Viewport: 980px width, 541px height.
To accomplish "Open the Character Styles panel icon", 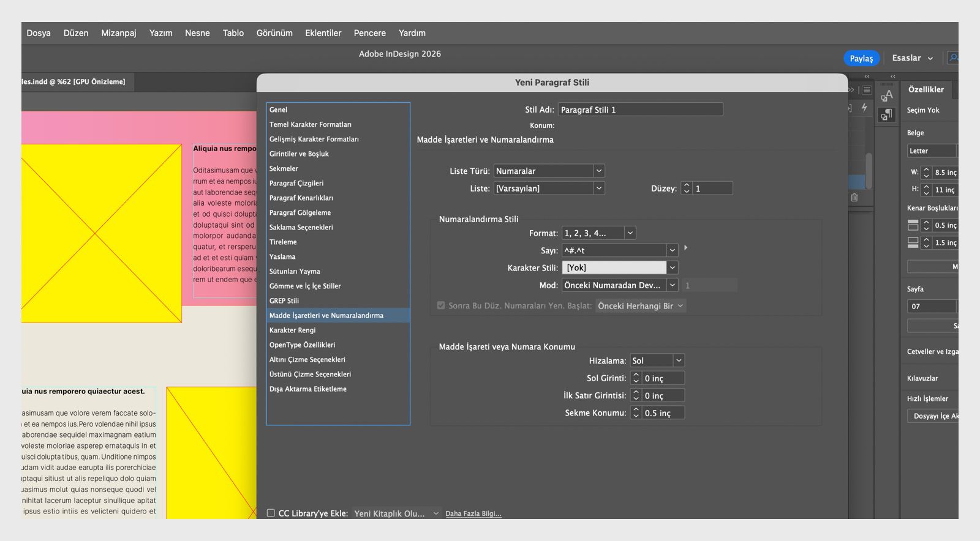I will click(886, 95).
